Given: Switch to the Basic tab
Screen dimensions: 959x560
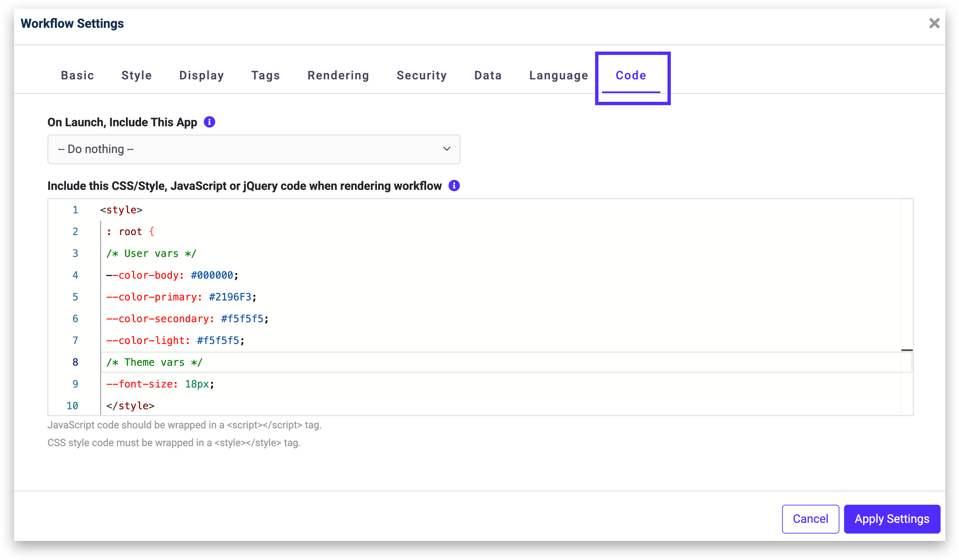Looking at the screenshot, I should 77,75.
